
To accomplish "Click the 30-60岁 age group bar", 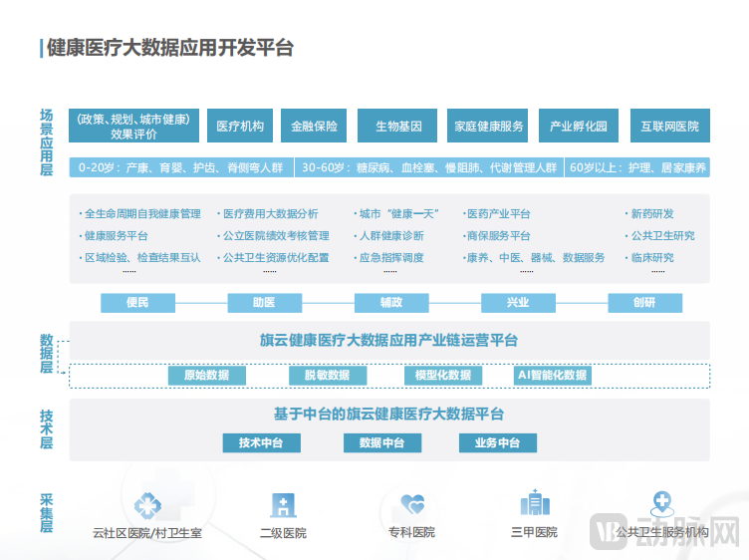I will (x=429, y=167).
